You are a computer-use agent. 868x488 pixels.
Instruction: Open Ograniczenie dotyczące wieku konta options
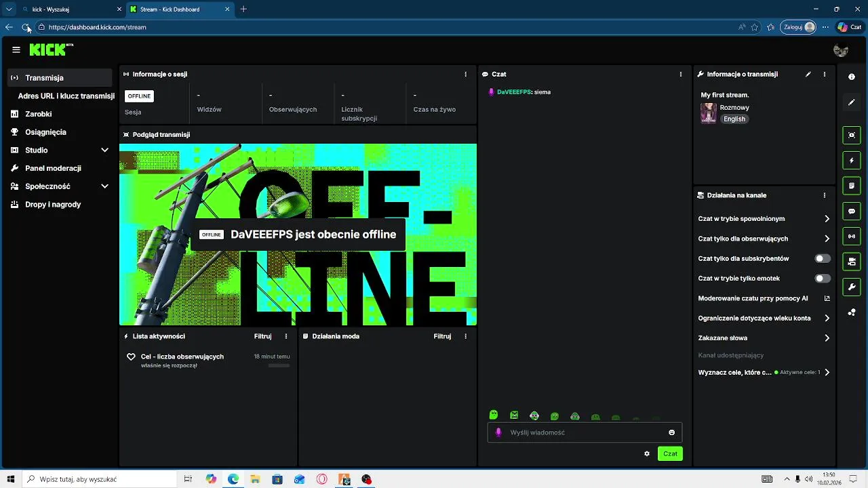pyautogui.click(x=764, y=318)
